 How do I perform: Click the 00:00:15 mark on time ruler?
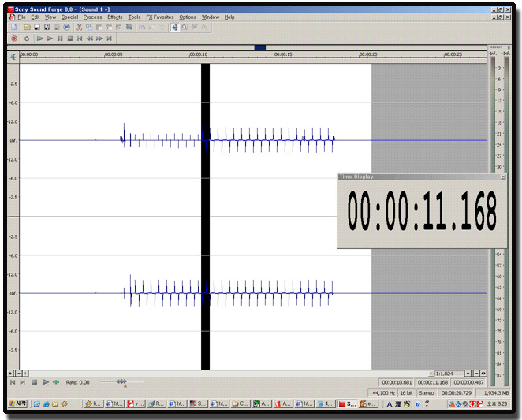tap(283, 54)
